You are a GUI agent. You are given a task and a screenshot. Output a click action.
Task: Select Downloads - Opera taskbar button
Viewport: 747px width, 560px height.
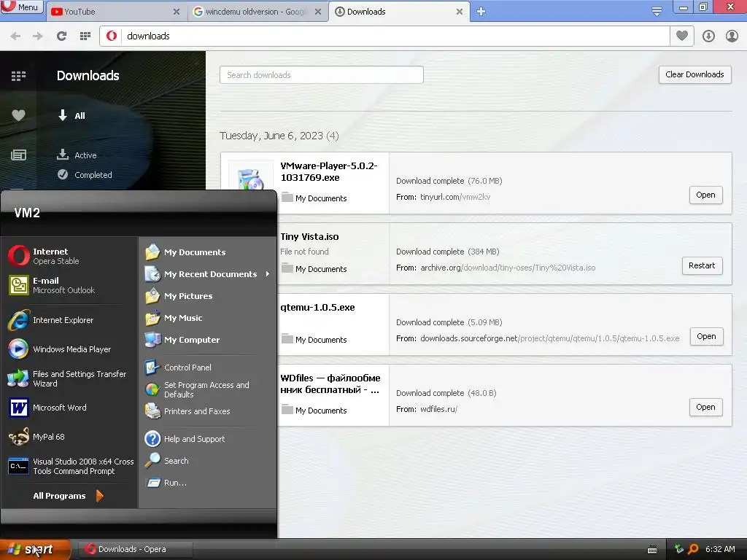136,549
